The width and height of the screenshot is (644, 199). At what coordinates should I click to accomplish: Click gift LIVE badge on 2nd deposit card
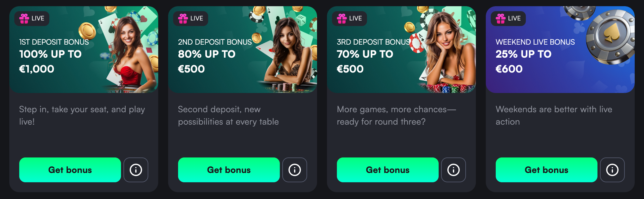point(190,19)
